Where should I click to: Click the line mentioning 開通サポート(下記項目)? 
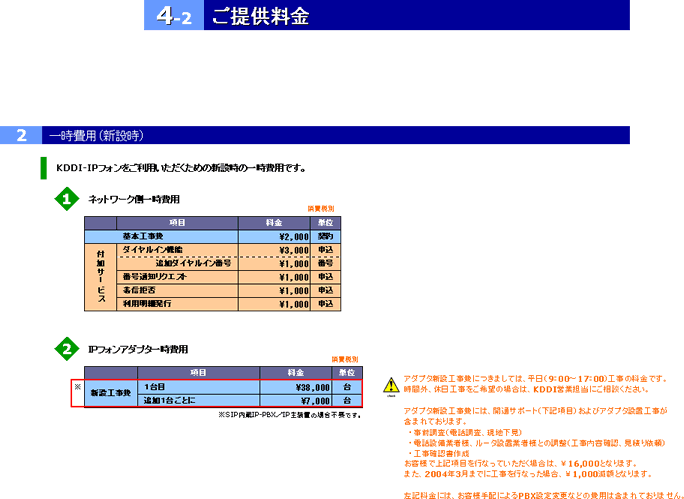(x=535, y=411)
